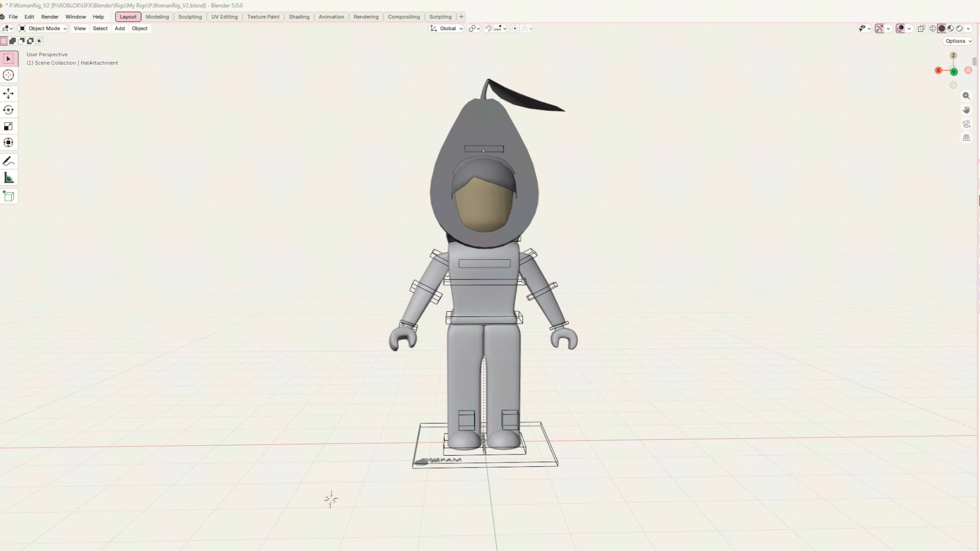Activate the Transform tool
The width and height of the screenshot is (980, 551).
tap(9, 142)
